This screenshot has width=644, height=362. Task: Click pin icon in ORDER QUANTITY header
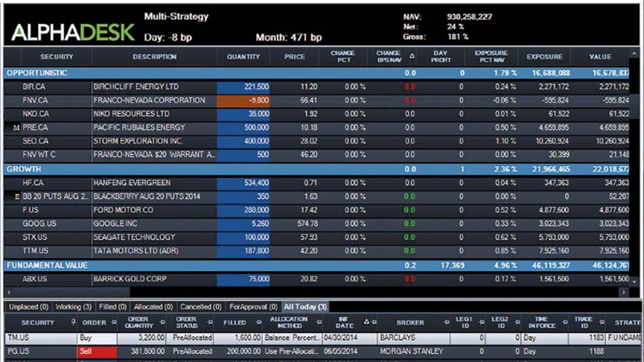[163, 323]
